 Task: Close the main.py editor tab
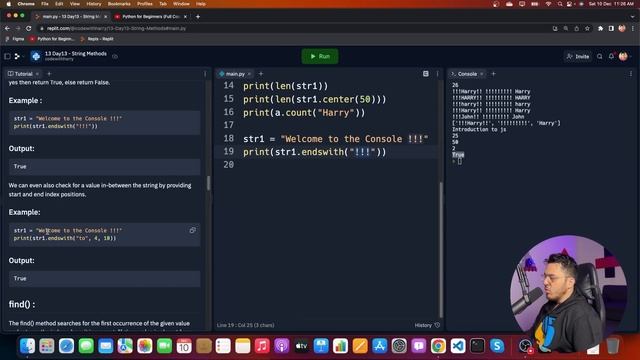point(249,74)
